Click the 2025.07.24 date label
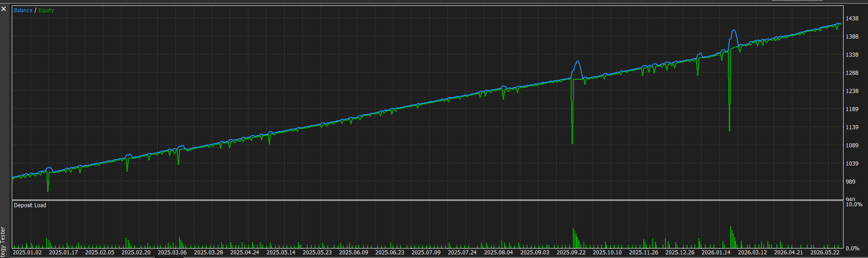868x258 pixels. [x=462, y=253]
